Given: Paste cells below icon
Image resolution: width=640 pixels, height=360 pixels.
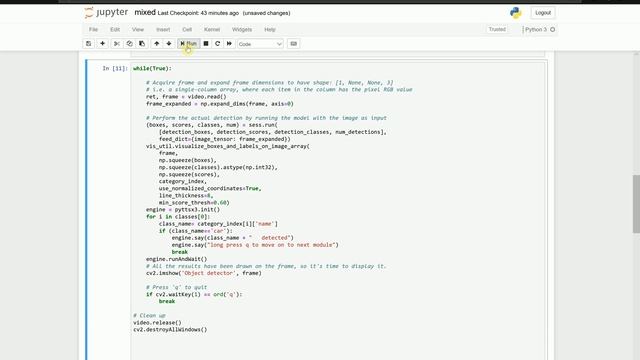Looking at the screenshot, I should [x=142, y=44].
